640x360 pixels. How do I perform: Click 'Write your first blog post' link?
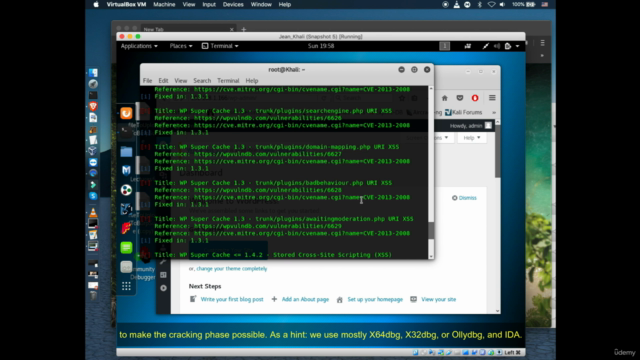click(x=232, y=299)
